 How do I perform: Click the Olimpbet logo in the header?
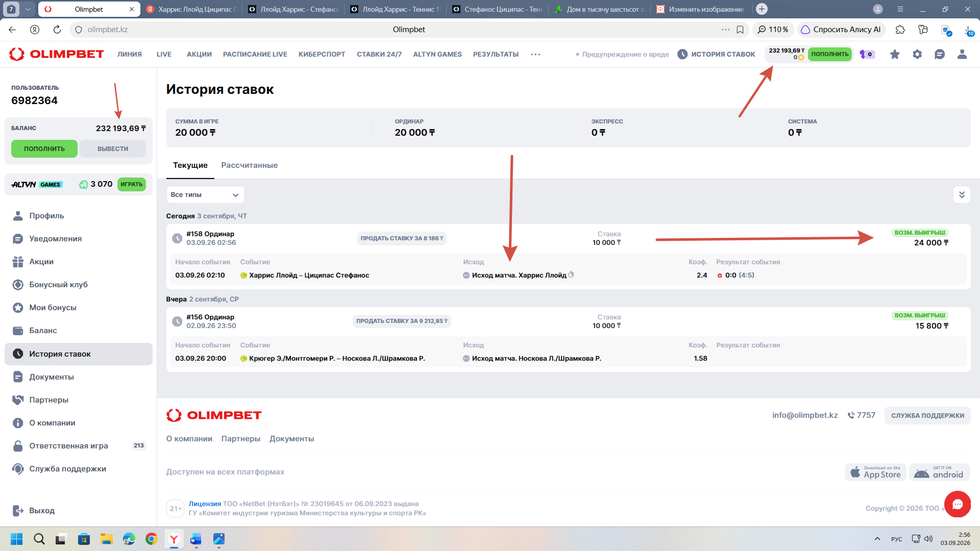click(x=57, y=54)
